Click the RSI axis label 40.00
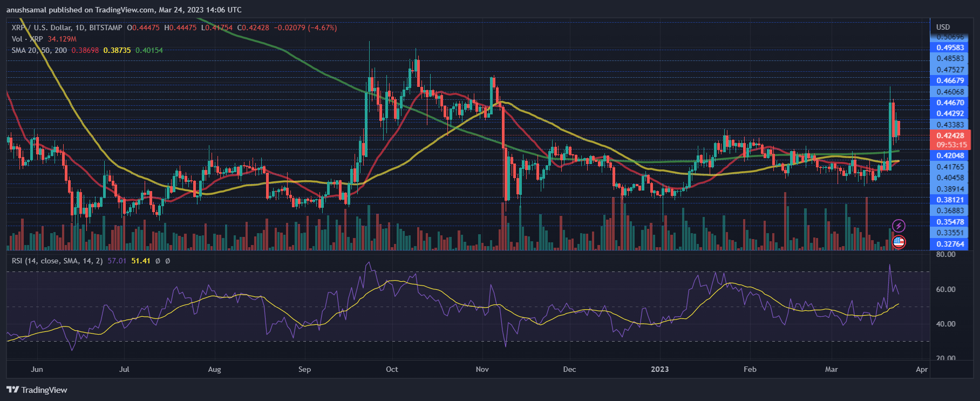 (945, 324)
